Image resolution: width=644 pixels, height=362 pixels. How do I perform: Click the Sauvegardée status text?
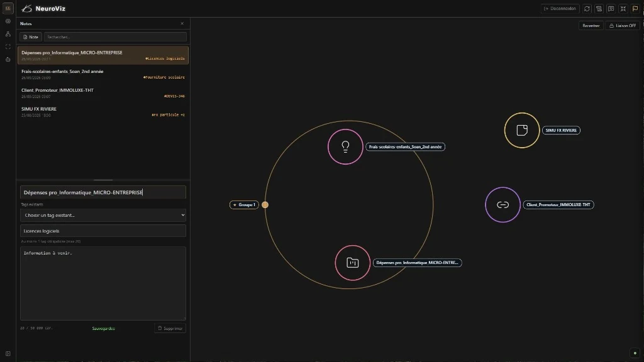click(x=104, y=328)
